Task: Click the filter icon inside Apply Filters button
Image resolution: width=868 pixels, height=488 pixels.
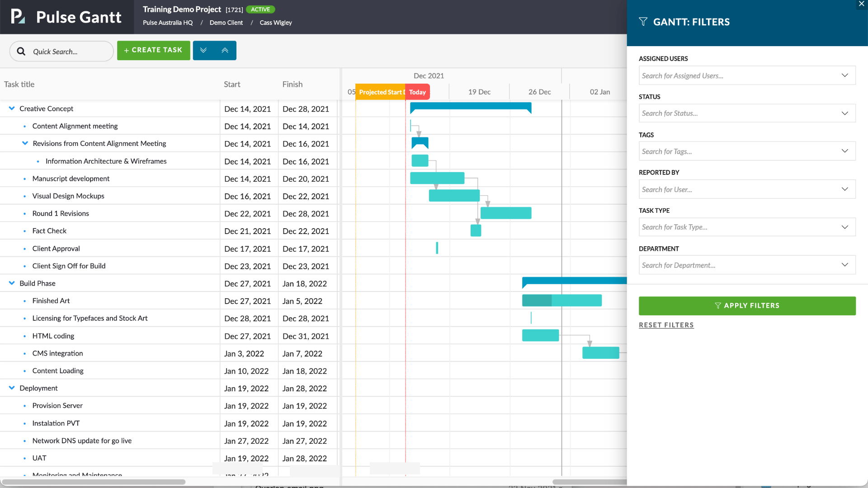Action: (x=718, y=305)
